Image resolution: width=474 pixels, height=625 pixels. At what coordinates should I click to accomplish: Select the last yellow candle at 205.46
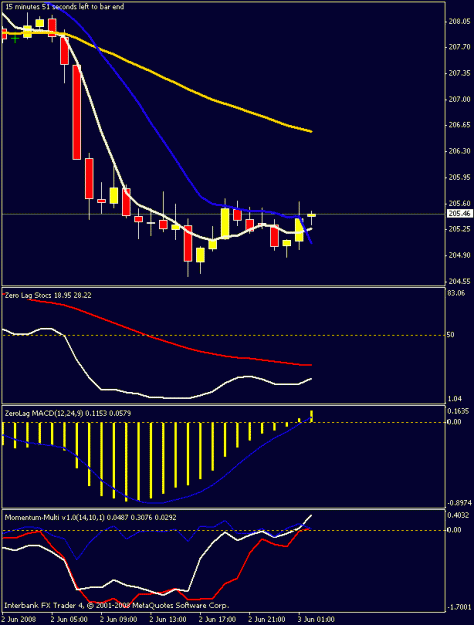point(311,215)
